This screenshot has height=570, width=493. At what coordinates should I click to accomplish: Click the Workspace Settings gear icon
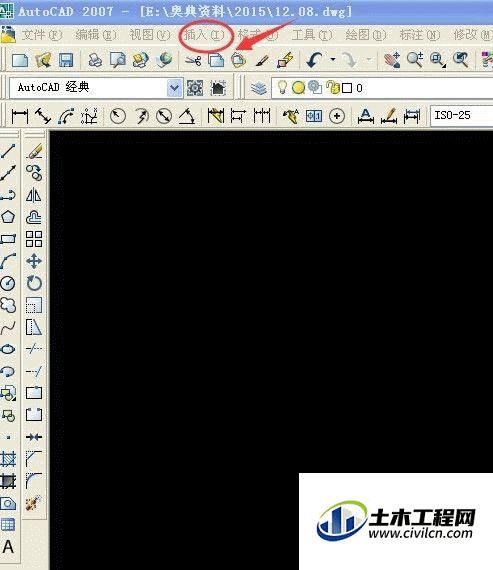195,88
